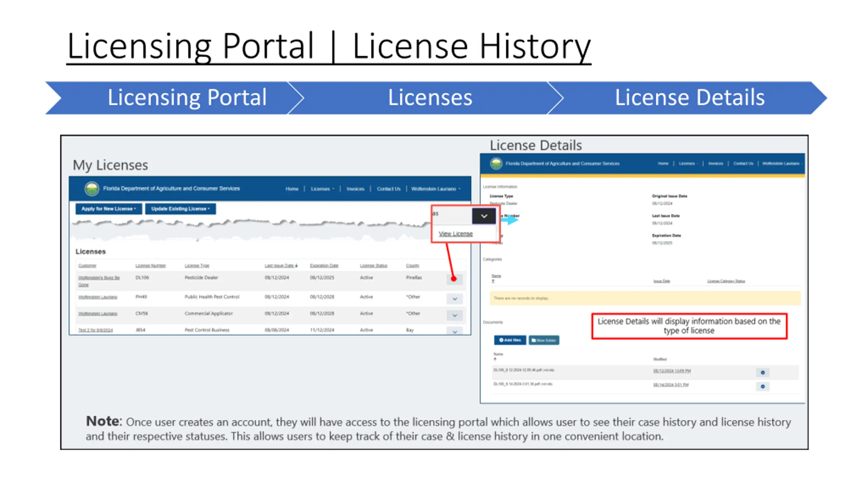This screenshot has width=868, height=488.
Task: Sort licenses by License Number column
Action: [151, 266]
